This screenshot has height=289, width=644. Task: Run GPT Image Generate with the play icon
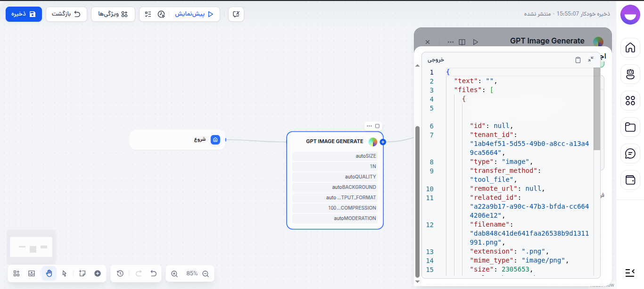coord(476,42)
